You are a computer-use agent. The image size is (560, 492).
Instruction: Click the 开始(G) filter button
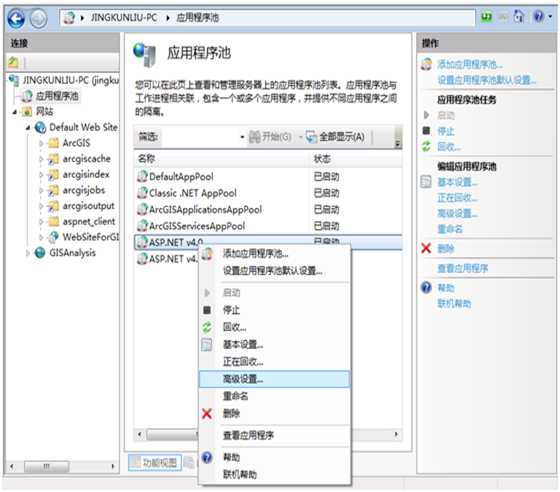tap(270, 137)
